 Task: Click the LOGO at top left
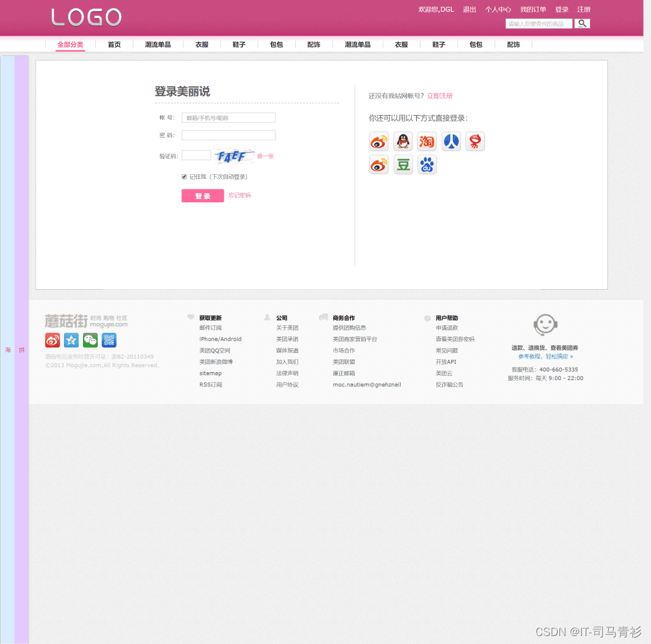click(85, 17)
